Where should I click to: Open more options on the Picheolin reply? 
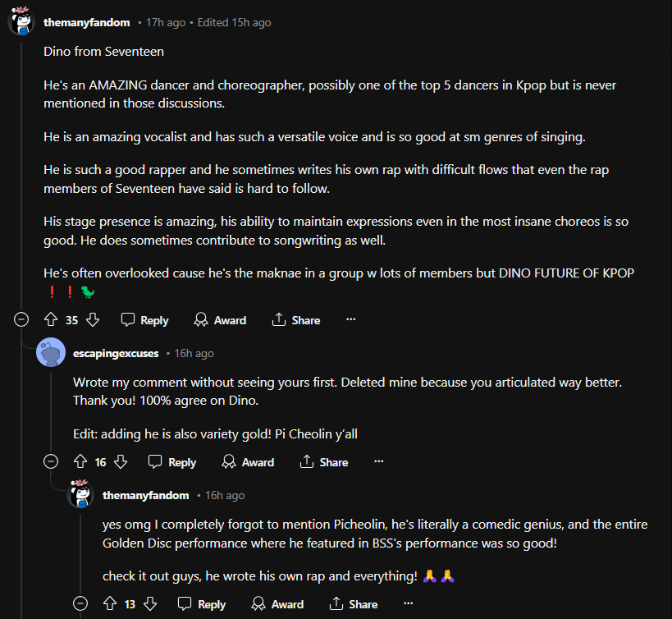coord(409,604)
